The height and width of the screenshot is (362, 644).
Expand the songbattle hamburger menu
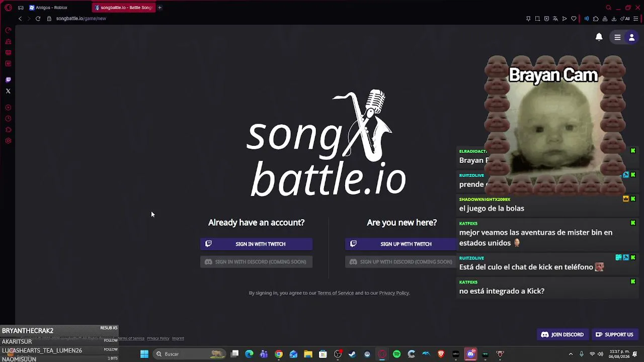pyautogui.click(x=617, y=37)
